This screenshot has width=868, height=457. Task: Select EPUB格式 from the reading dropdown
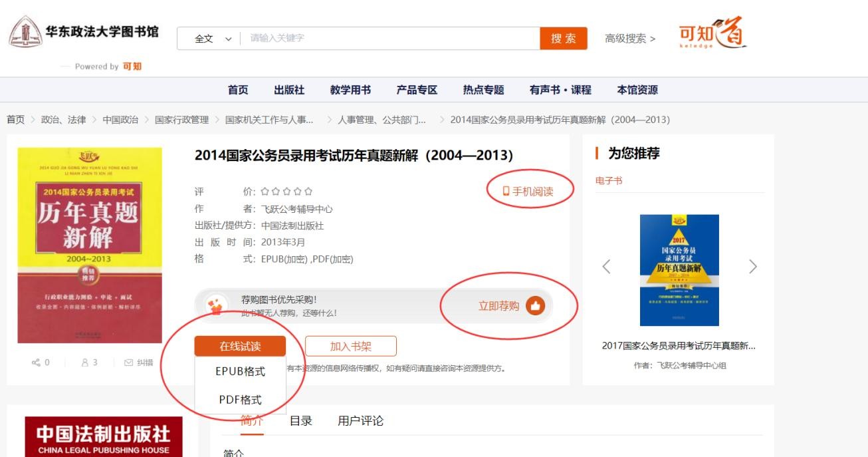pos(240,371)
